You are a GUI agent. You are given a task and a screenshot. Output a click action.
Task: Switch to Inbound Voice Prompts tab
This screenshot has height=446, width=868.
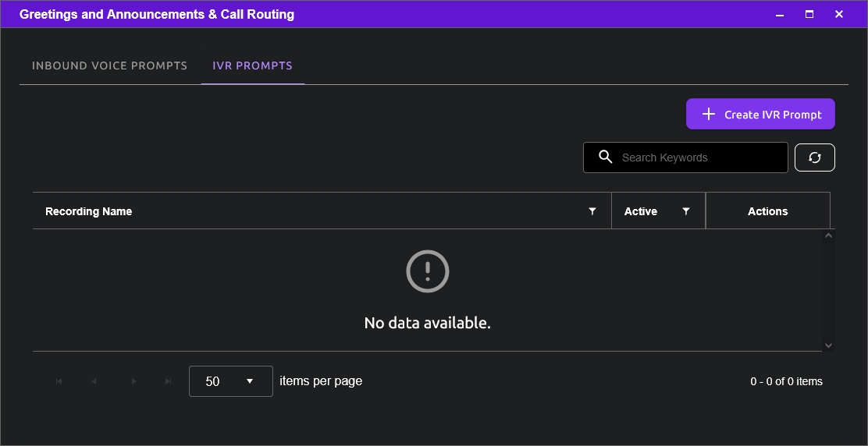tap(109, 65)
